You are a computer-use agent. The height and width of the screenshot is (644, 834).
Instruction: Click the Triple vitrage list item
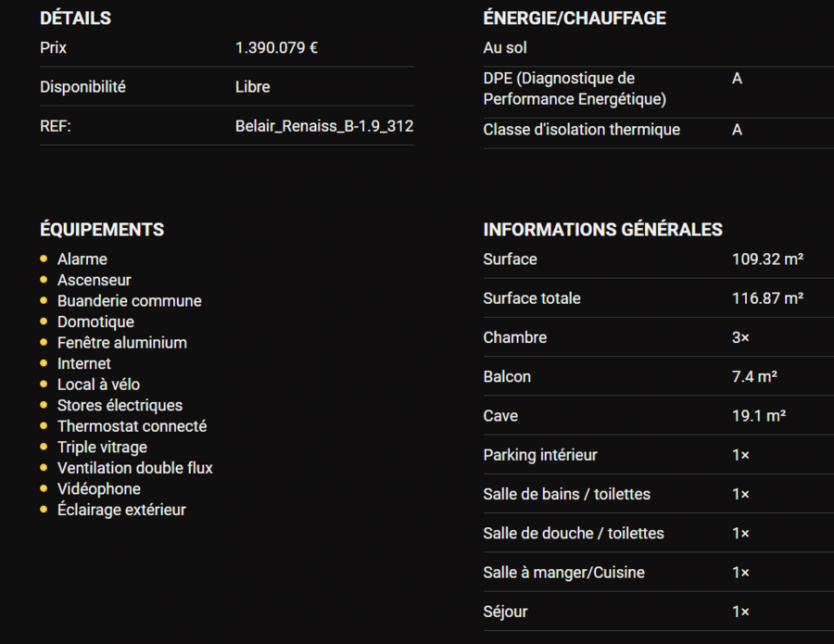[x=102, y=447]
